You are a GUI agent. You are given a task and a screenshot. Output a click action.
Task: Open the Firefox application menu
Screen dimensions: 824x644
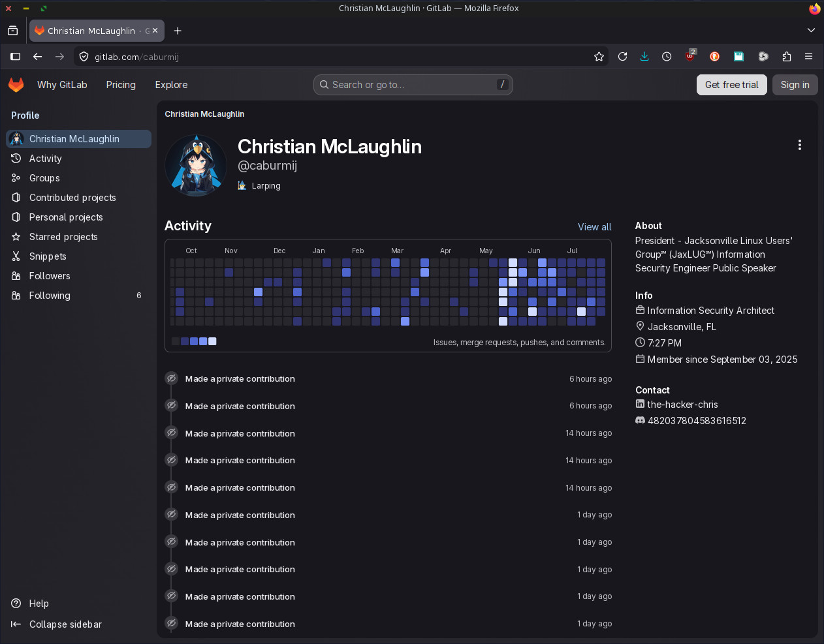[x=808, y=57]
